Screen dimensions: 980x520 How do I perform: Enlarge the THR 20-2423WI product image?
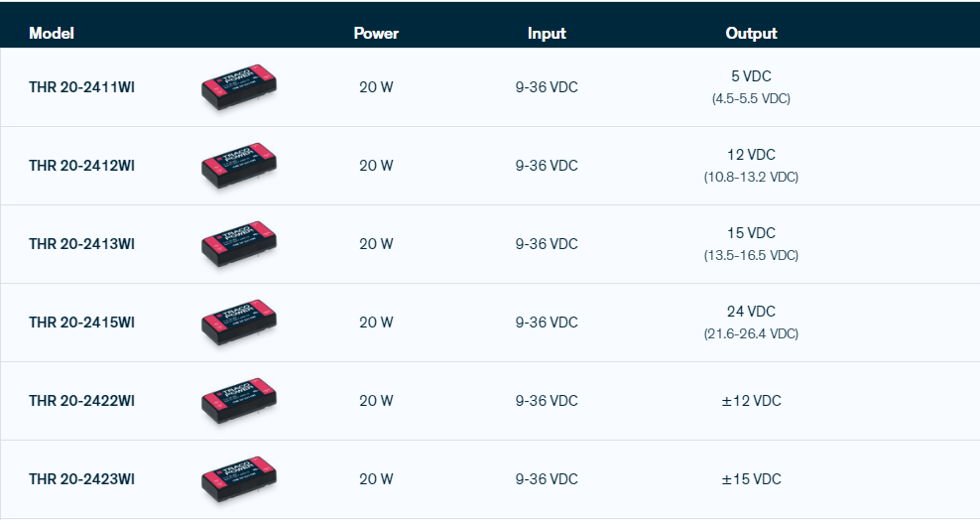238,479
